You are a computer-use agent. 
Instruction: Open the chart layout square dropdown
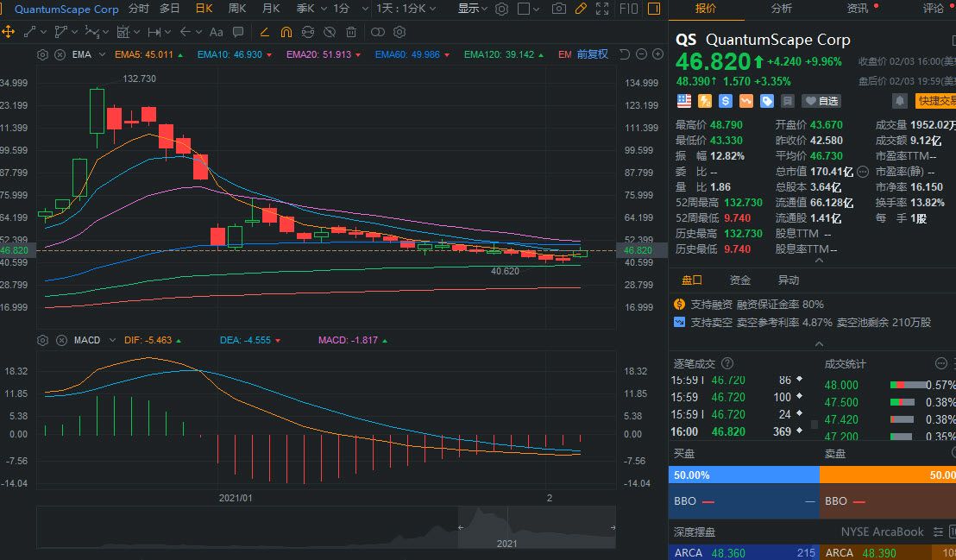tap(528, 9)
